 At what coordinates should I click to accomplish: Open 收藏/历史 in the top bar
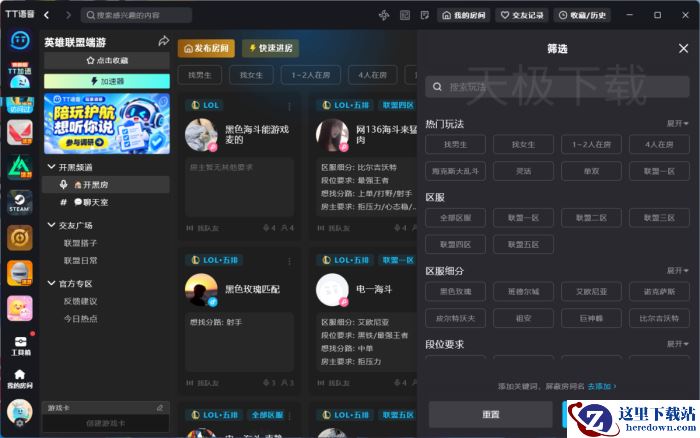(583, 15)
